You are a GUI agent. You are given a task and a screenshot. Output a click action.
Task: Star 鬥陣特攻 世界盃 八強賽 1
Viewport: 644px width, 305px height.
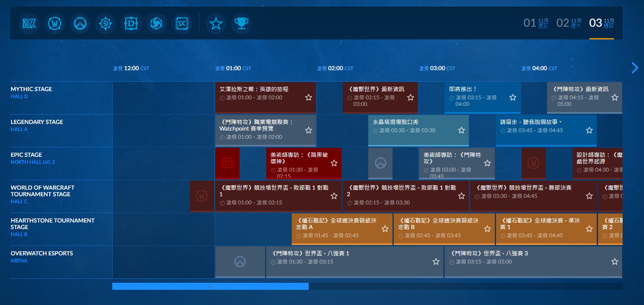click(436, 261)
